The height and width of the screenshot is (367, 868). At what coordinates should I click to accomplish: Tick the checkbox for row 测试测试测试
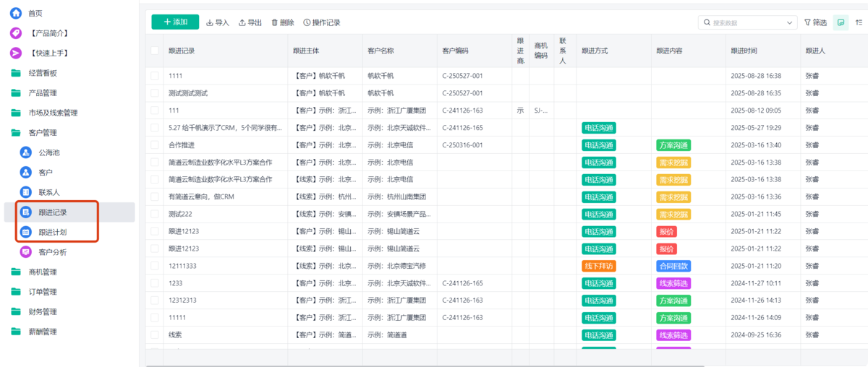pyautogui.click(x=155, y=93)
